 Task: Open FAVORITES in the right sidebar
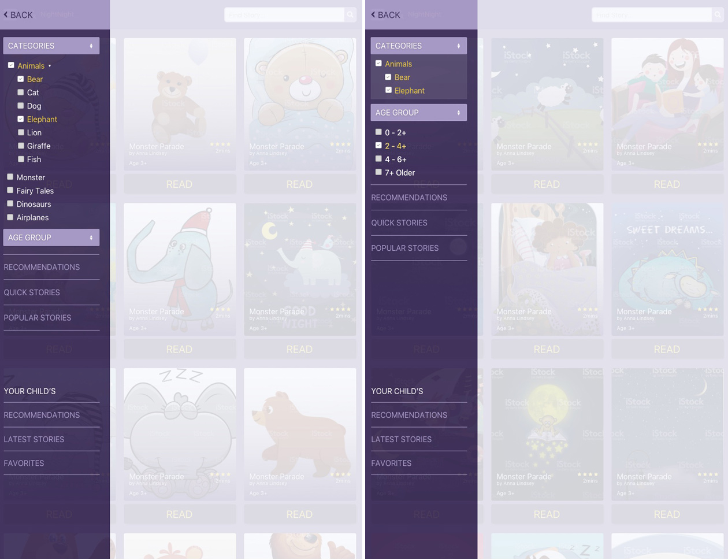point(391,463)
